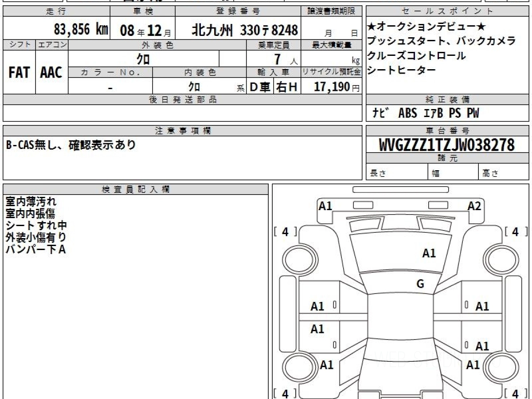
Task: Click the リサイクル預託金 header cell
Action: pos(332,72)
